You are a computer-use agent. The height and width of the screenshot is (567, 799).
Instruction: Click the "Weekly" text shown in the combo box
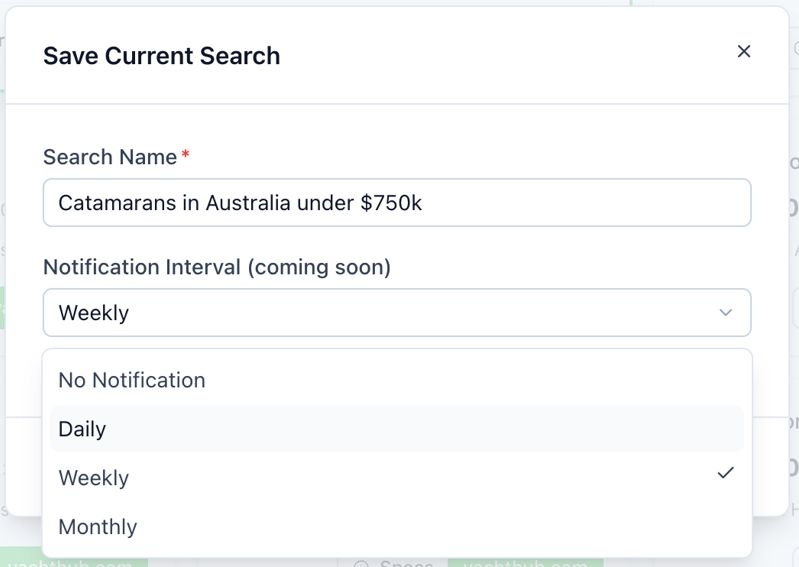point(94,313)
